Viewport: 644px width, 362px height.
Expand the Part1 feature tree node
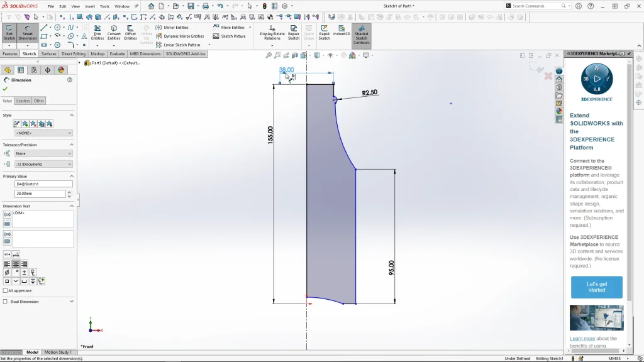coord(80,63)
